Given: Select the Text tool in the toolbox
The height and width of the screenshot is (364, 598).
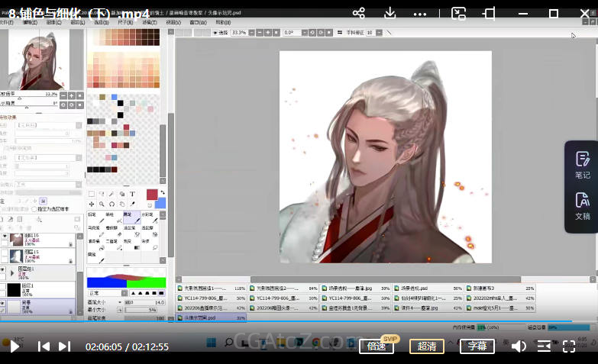Looking at the screenshot, I should (132, 194).
